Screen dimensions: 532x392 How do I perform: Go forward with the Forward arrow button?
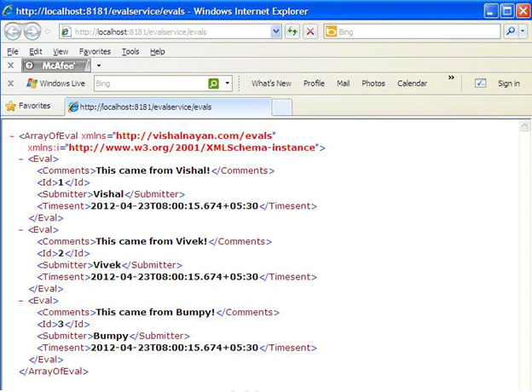(x=32, y=32)
